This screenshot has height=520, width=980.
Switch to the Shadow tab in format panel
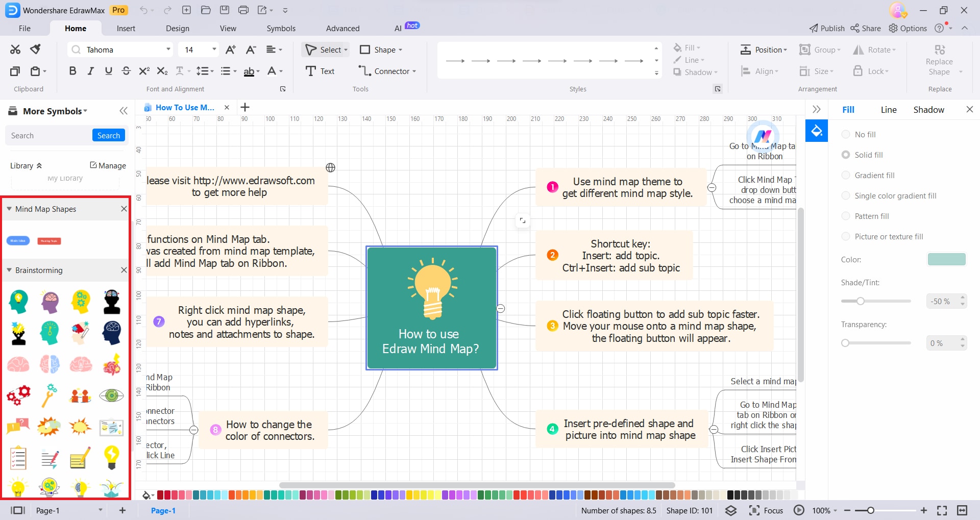pos(929,110)
